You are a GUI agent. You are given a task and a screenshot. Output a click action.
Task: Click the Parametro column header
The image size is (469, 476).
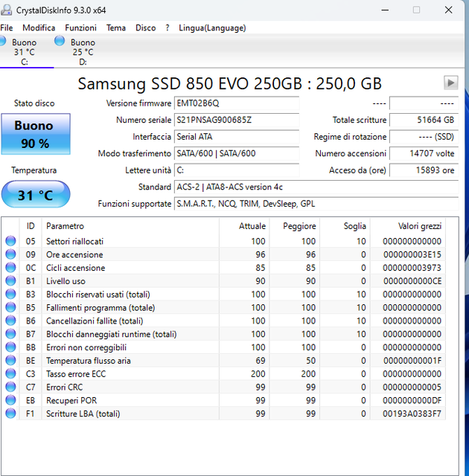coord(130,226)
